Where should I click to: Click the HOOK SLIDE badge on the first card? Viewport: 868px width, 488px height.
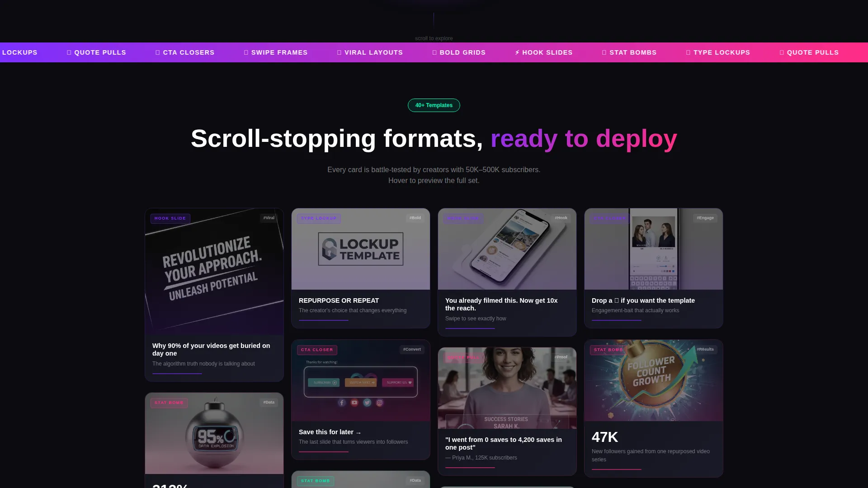170,218
